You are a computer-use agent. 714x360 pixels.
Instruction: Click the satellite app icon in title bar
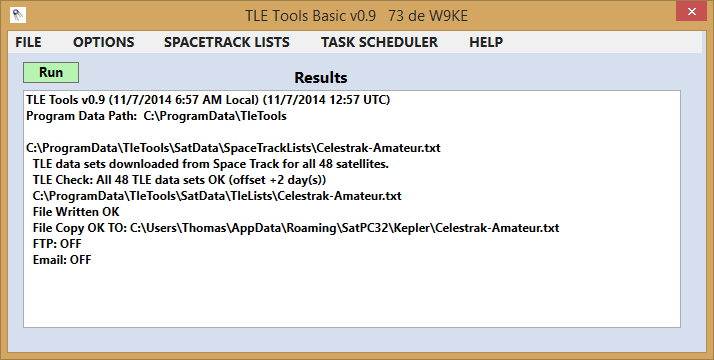[18, 15]
